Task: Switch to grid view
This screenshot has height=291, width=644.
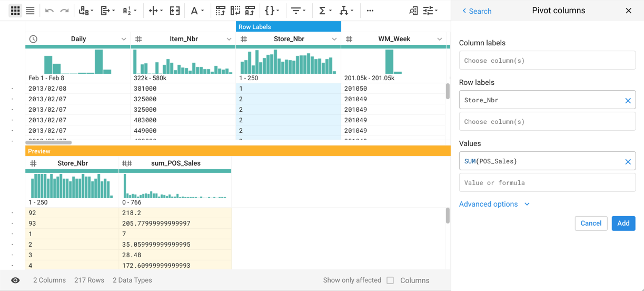Action: click(15, 11)
